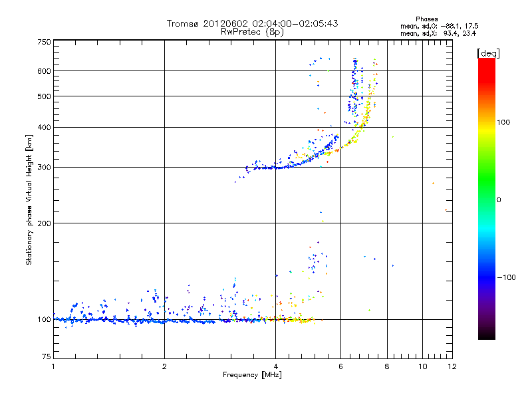Click y-axis tick label "500"
532x399 pixels.
(x=44, y=96)
